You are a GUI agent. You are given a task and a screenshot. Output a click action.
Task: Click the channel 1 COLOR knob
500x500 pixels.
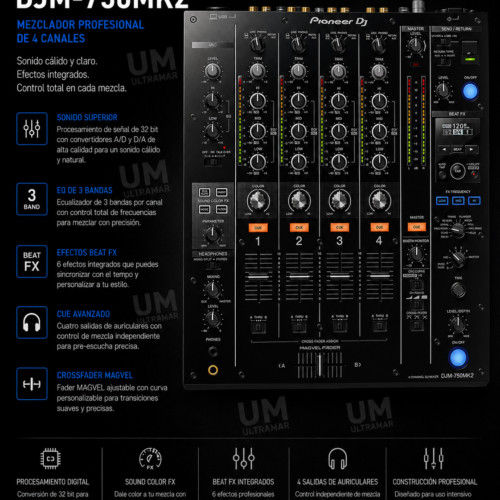[x=258, y=201]
